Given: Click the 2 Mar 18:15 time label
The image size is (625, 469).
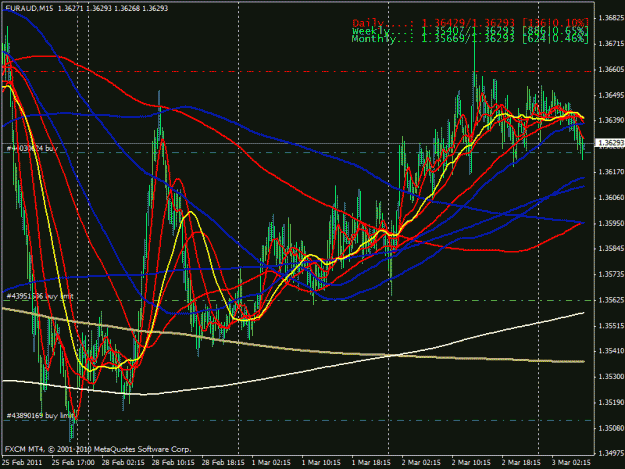Looking at the screenshot, I should click(521, 463).
